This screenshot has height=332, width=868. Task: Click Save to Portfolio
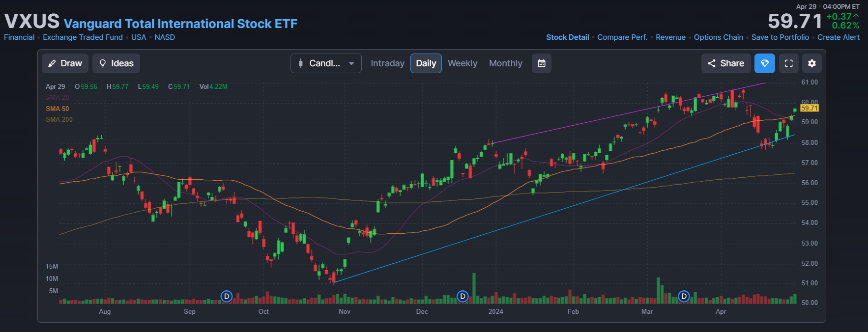pyautogui.click(x=780, y=37)
